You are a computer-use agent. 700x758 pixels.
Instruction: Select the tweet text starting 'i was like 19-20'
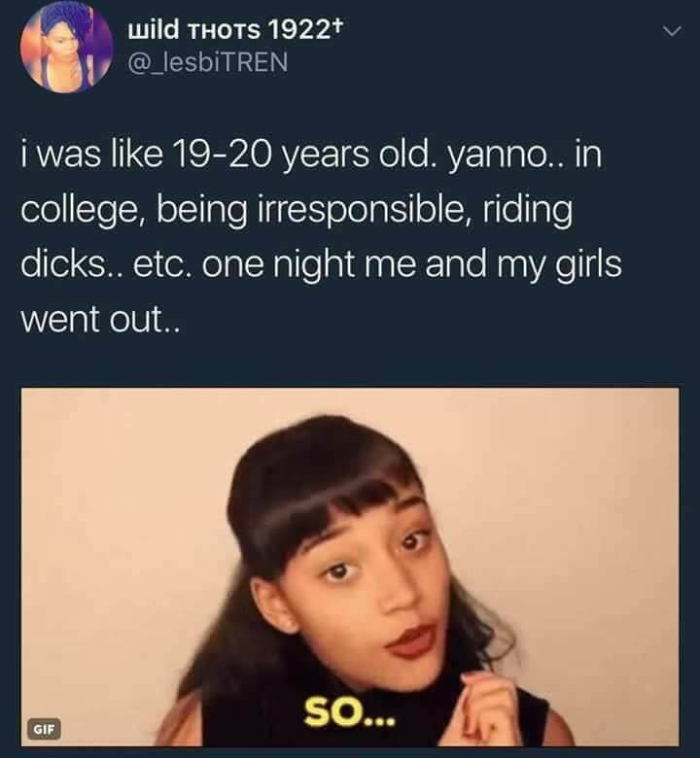[x=321, y=236]
